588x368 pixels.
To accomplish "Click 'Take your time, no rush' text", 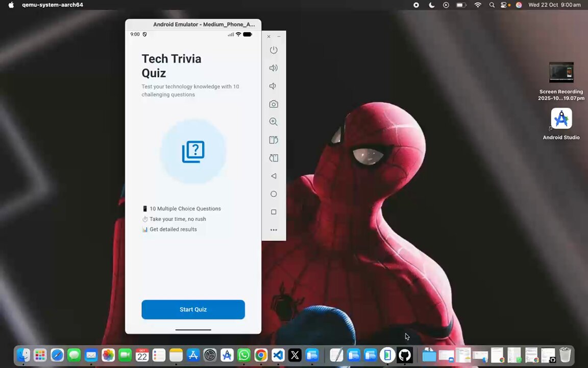I will click(178, 219).
